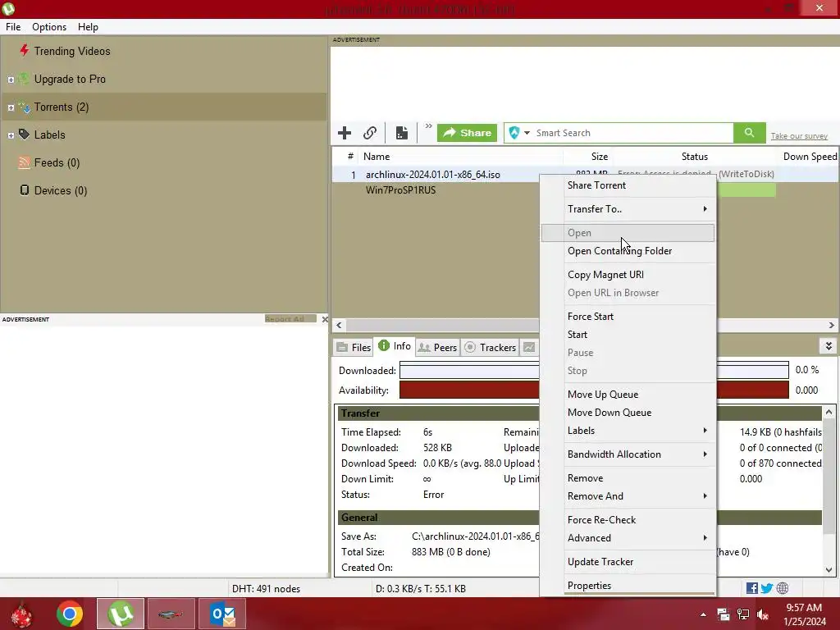Image resolution: width=840 pixels, height=630 pixels.
Task: Click the Share button in toolbar
Action: [x=467, y=133]
